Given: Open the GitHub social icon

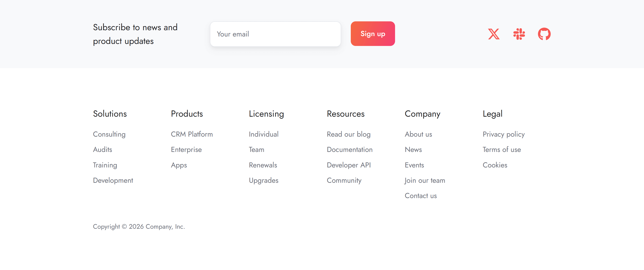Looking at the screenshot, I should (x=544, y=34).
